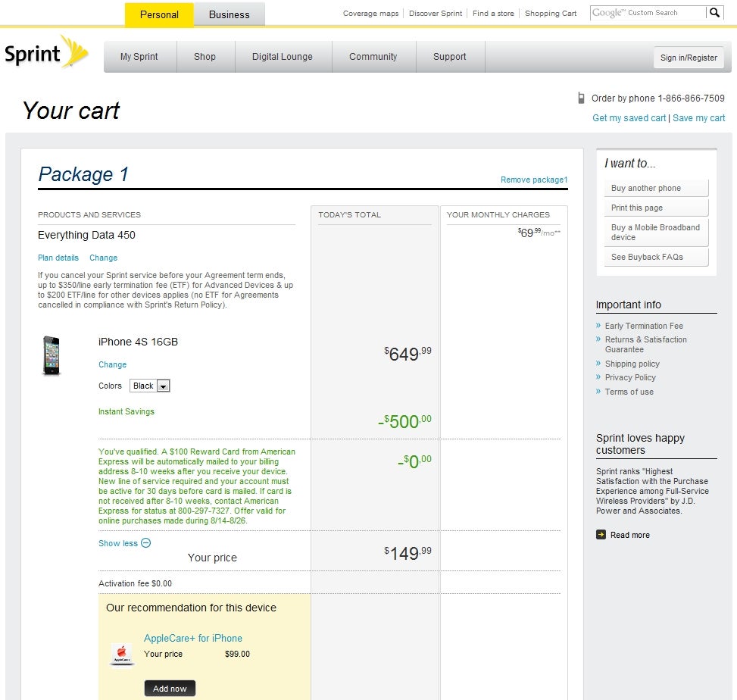This screenshot has height=700, width=737.
Task: Click the $69.99/mo monthly charge
Action: (x=539, y=233)
